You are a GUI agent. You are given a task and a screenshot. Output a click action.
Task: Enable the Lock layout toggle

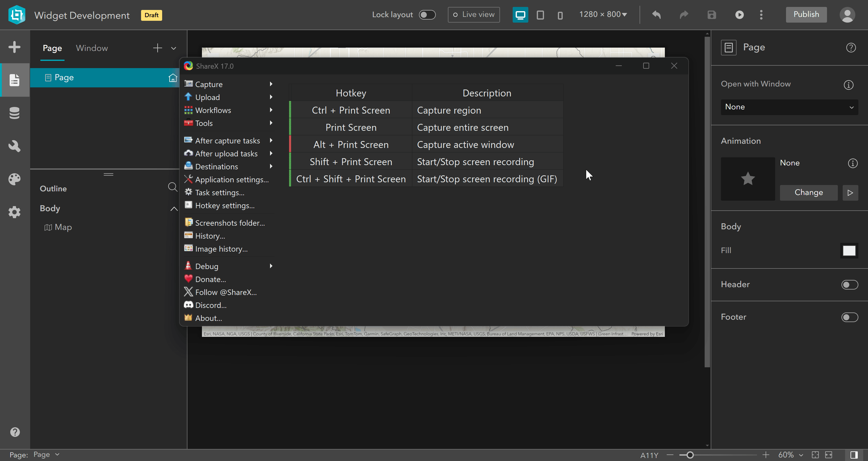click(427, 14)
